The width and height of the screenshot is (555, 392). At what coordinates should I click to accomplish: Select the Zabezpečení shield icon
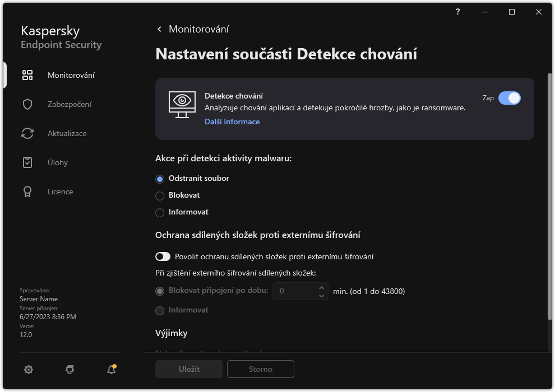coord(27,104)
